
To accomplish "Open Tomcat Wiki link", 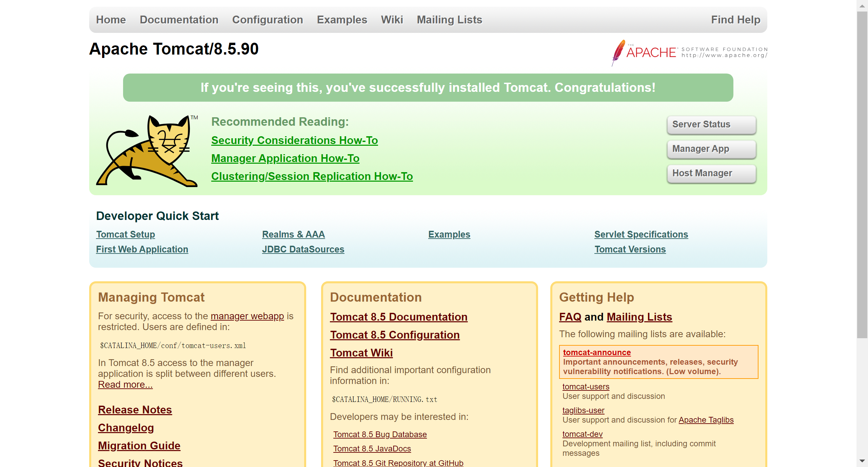I will coord(361,353).
